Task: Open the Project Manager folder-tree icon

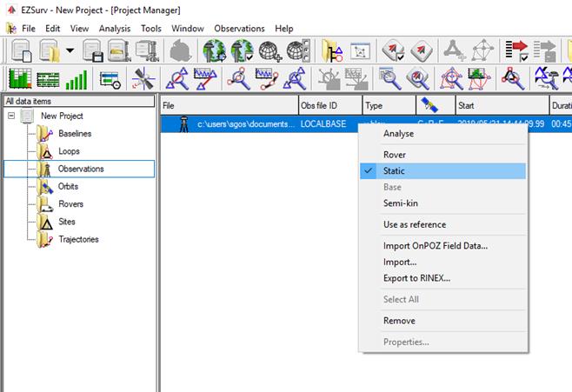Action: (x=332, y=50)
